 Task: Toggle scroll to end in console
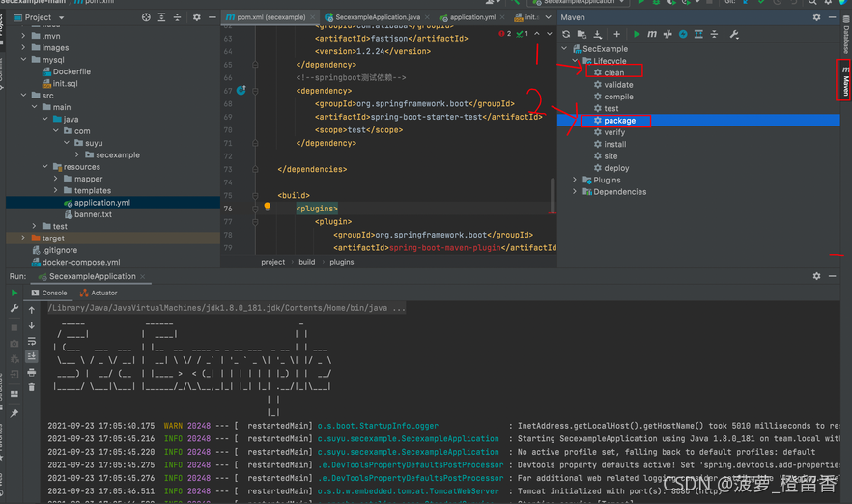tap(32, 356)
